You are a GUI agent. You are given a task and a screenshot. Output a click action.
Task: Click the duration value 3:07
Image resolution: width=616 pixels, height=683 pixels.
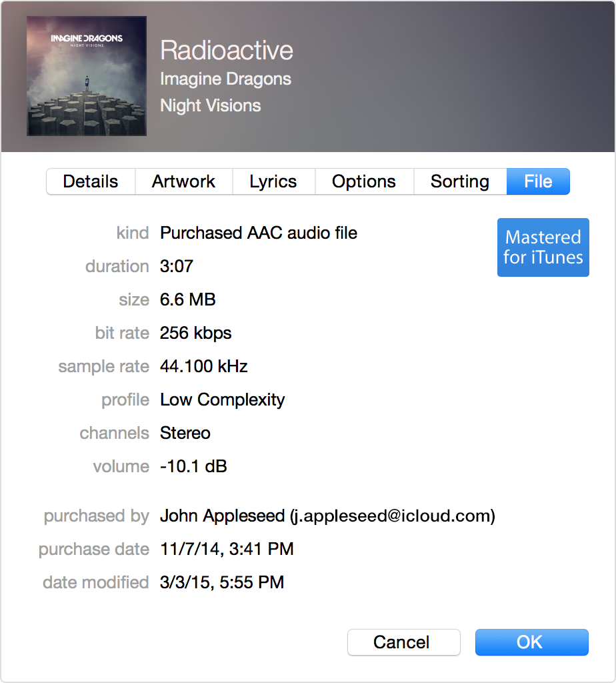point(176,266)
